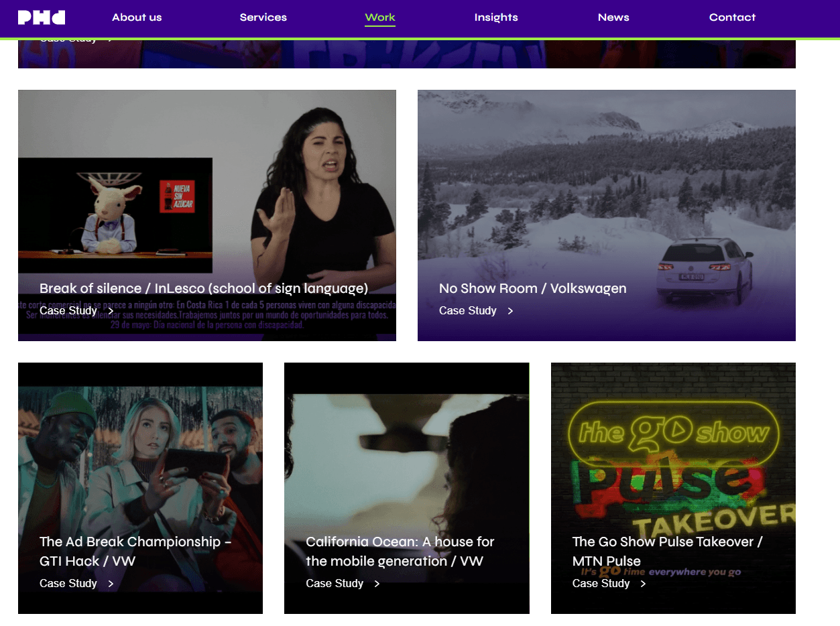Select the Work navigation item

click(x=380, y=17)
